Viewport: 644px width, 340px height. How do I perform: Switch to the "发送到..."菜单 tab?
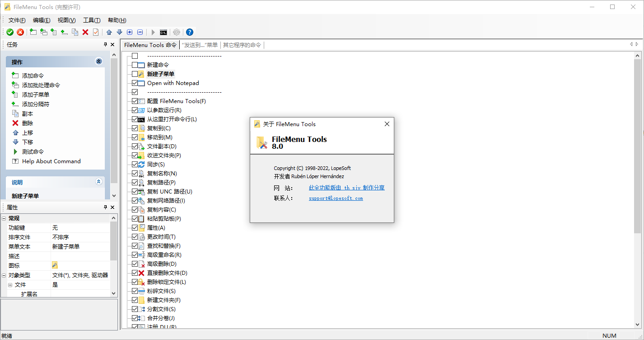[200, 45]
